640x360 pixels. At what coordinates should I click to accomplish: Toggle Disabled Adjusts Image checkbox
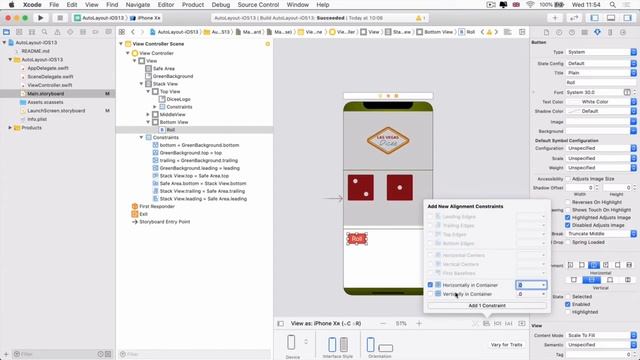click(568, 225)
